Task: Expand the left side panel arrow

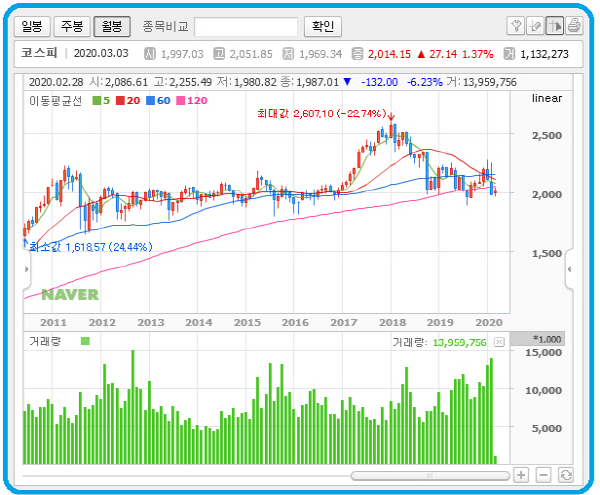Action: 26,269
